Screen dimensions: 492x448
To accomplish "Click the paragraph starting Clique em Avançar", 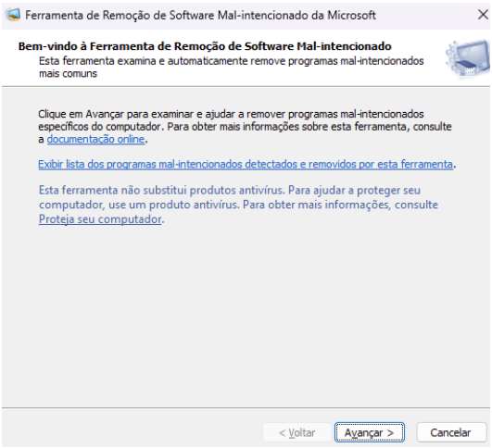I will [x=245, y=126].
